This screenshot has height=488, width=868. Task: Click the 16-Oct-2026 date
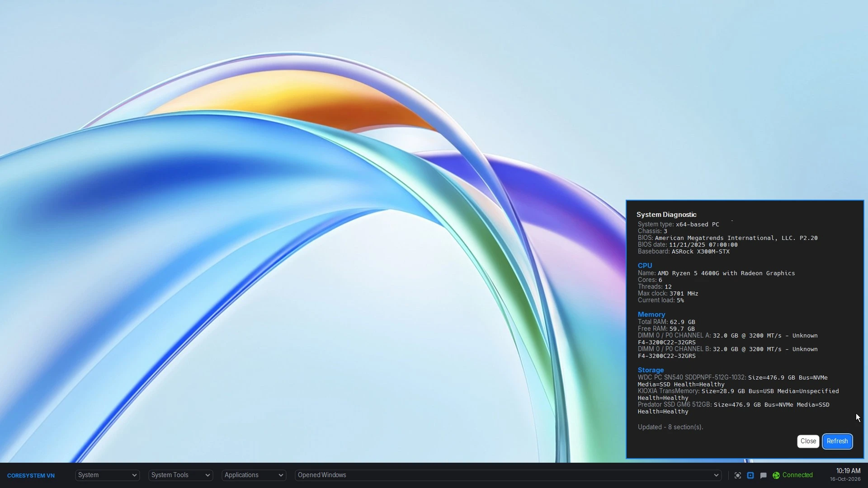(x=845, y=479)
